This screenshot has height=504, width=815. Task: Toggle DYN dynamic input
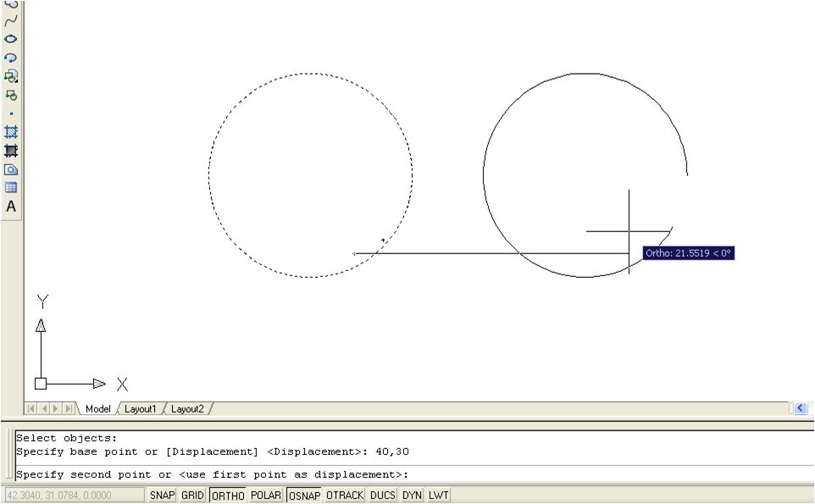click(413, 496)
